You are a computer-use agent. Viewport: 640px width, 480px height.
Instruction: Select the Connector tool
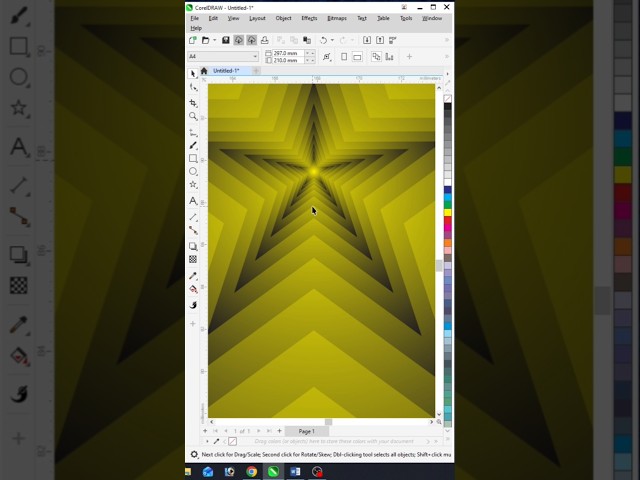pos(193,230)
